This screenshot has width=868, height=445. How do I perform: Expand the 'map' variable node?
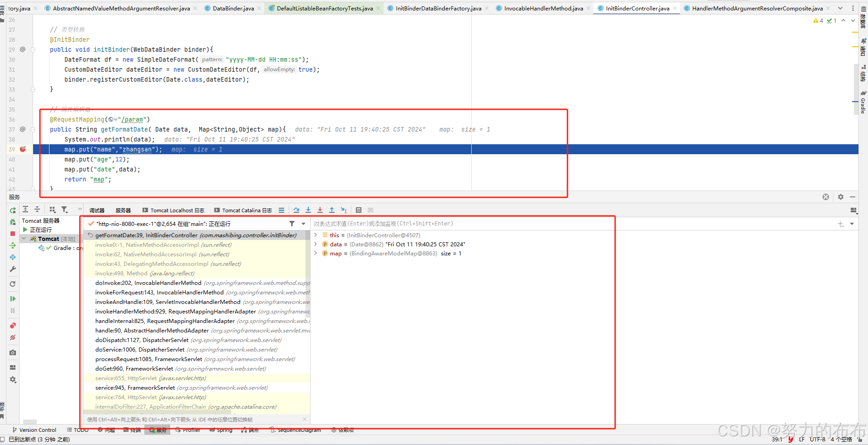[316, 253]
